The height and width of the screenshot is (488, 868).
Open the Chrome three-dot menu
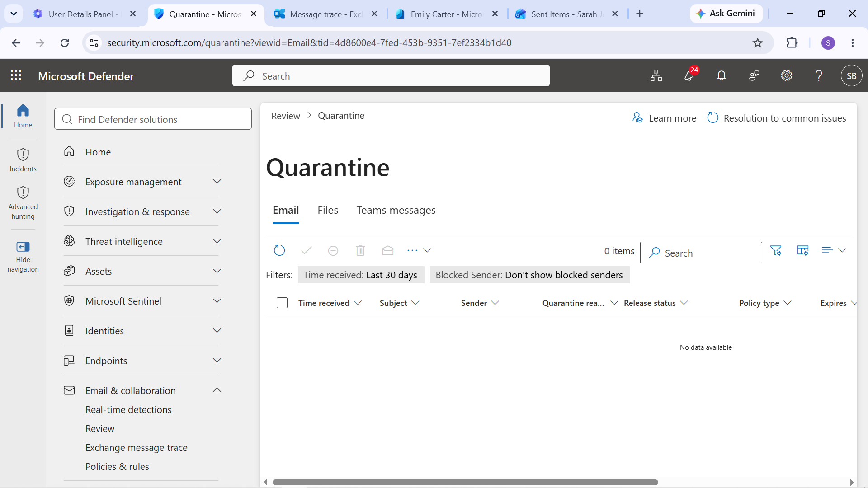click(853, 43)
